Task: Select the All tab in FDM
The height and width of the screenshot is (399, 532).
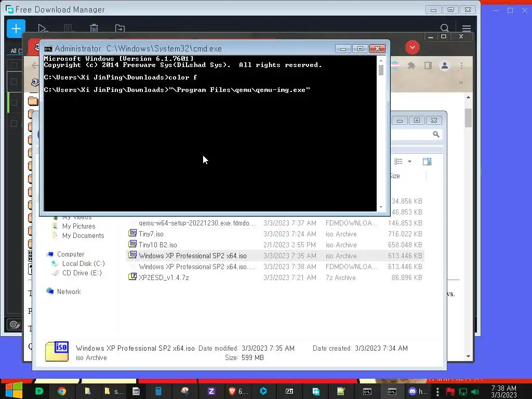Action: [x=16, y=50]
